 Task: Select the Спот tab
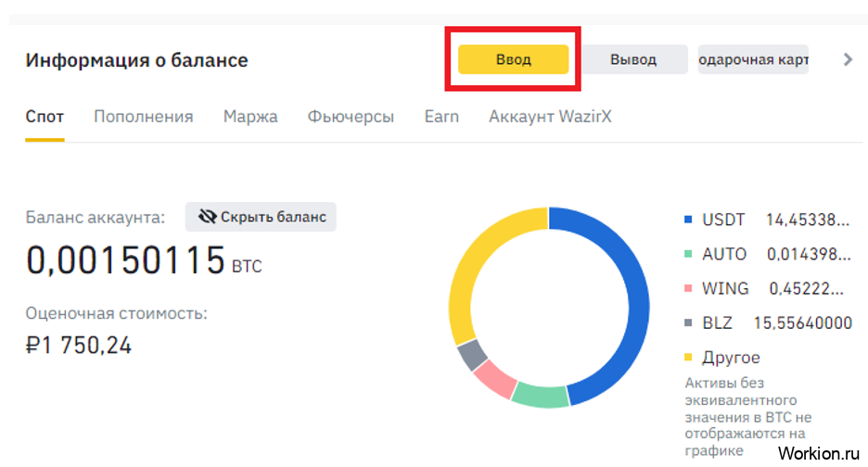[45, 117]
